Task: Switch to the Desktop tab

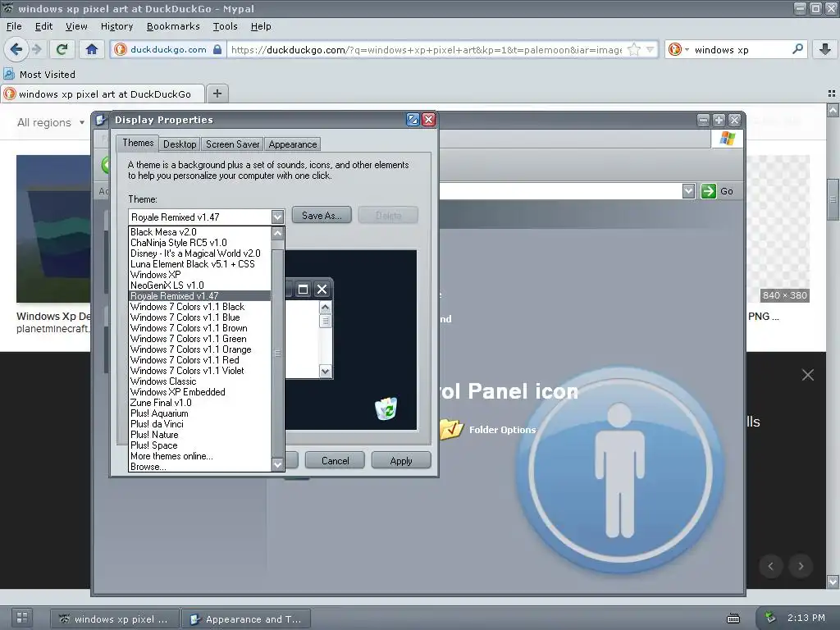Action: [x=180, y=144]
